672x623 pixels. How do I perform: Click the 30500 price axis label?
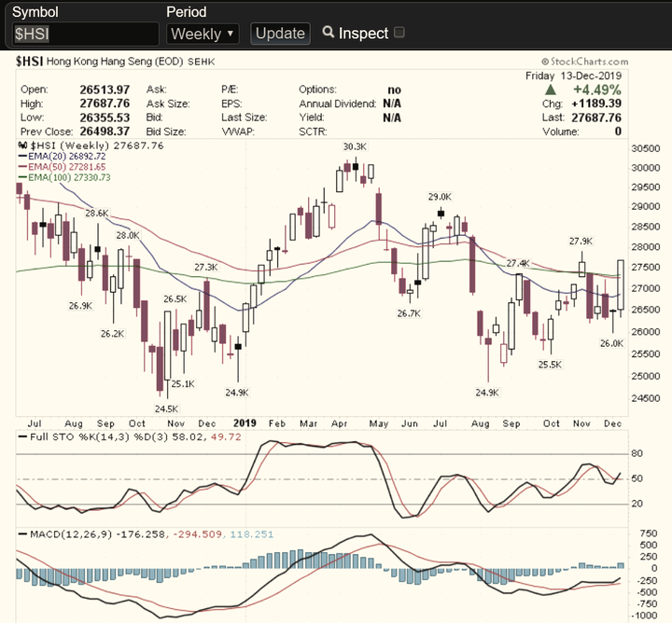[646, 149]
